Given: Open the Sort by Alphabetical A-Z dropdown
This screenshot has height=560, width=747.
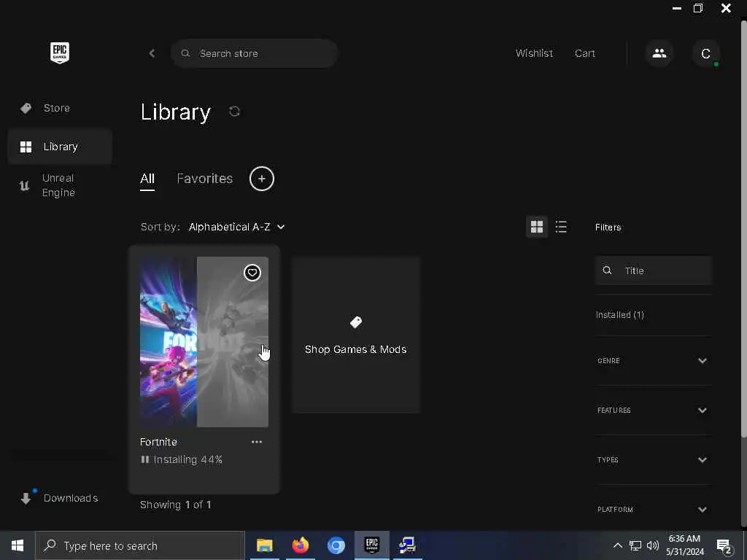Looking at the screenshot, I should pyautogui.click(x=236, y=227).
